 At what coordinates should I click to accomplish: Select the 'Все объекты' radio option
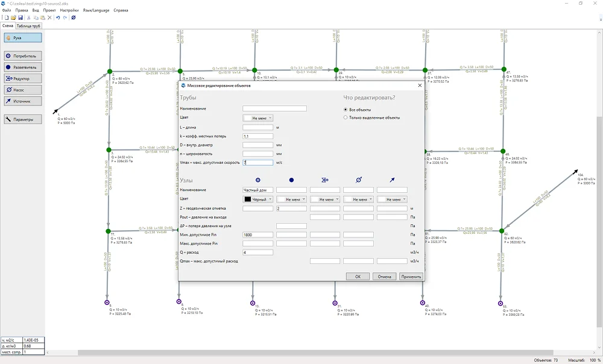346,110
